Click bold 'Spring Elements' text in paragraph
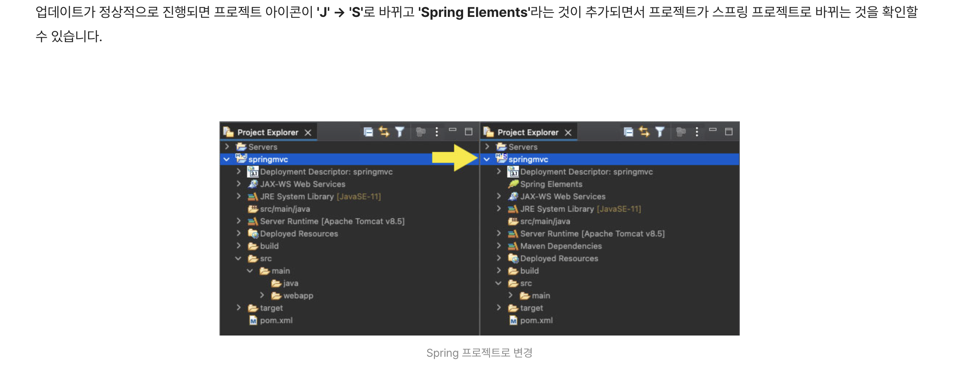 (474, 12)
